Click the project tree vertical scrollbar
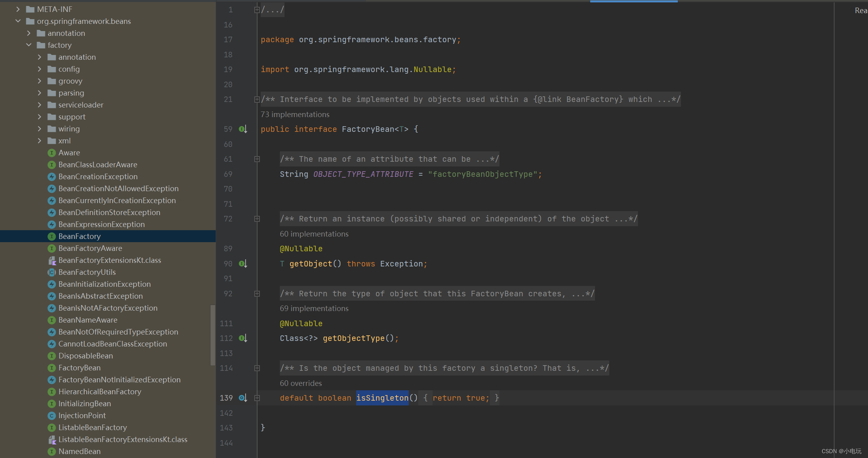This screenshot has width=868, height=458. (213, 335)
